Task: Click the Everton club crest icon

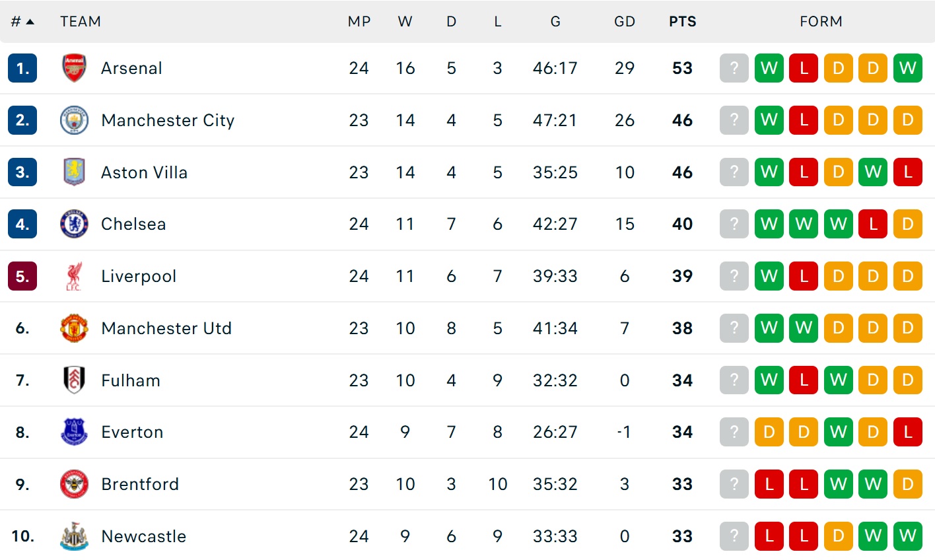Action: tap(74, 432)
